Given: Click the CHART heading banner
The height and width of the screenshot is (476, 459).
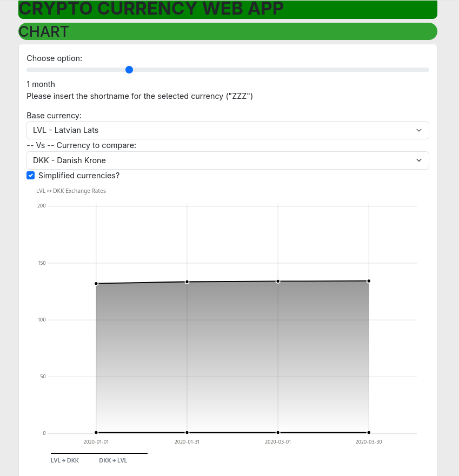Looking at the screenshot, I should 228,31.
